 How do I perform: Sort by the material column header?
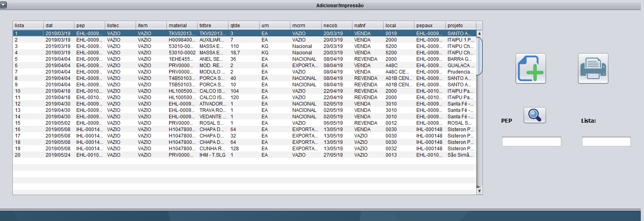coord(182,25)
